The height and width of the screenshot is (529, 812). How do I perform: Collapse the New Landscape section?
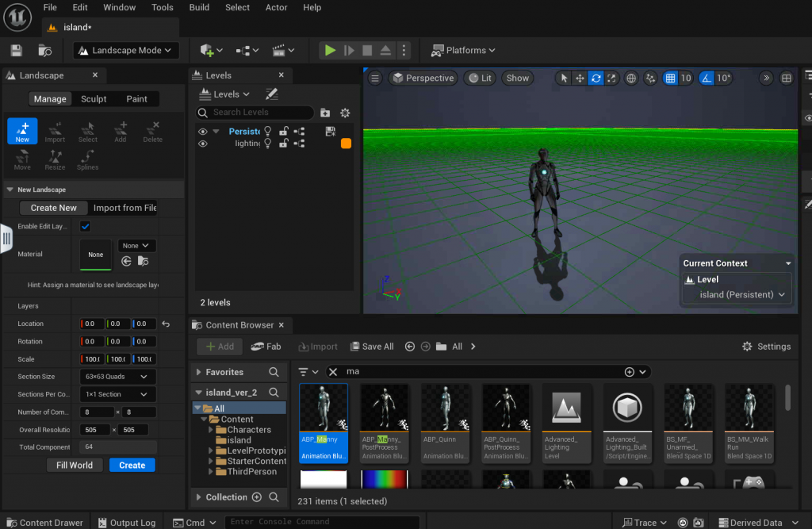10,190
